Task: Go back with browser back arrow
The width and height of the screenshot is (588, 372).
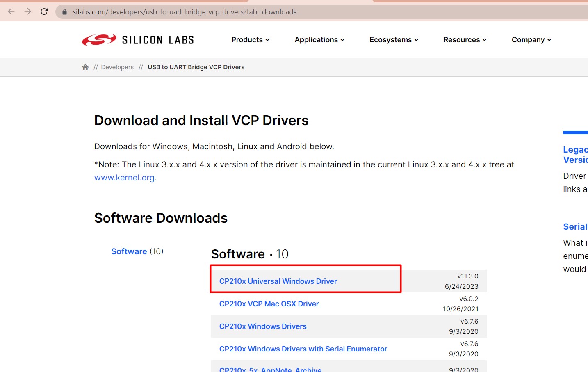Action: pyautogui.click(x=11, y=11)
